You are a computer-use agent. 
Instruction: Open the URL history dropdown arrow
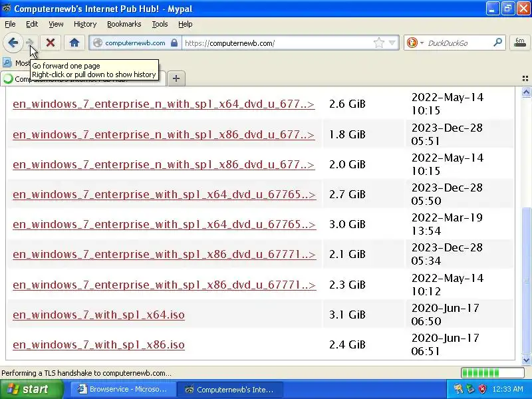(392, 43)
